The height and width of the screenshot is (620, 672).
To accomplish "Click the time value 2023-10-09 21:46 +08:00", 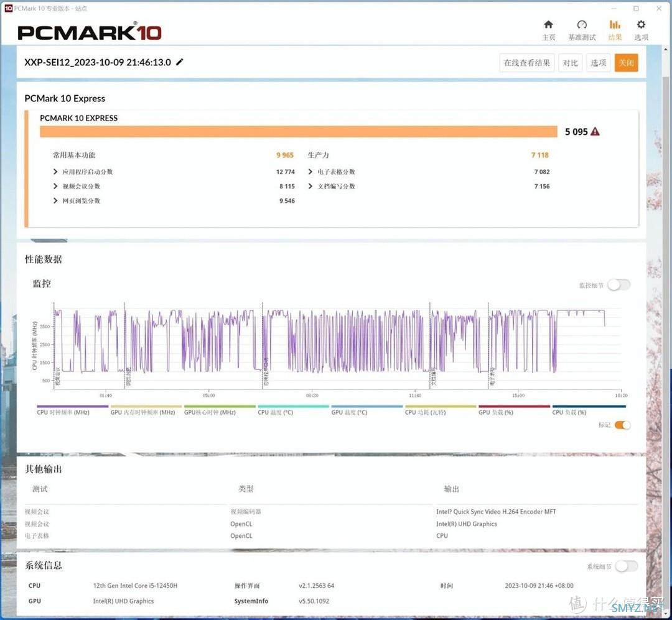I will click(539, 585).
